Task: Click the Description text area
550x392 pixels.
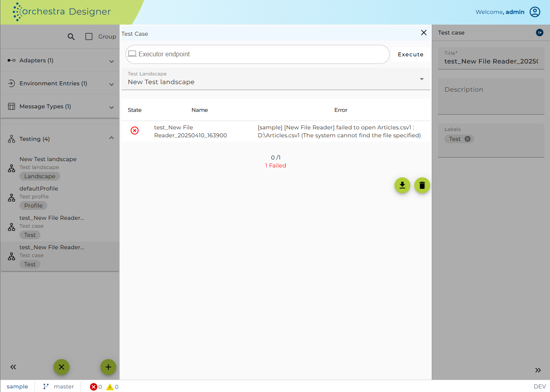Action: [x=491, y=96]
